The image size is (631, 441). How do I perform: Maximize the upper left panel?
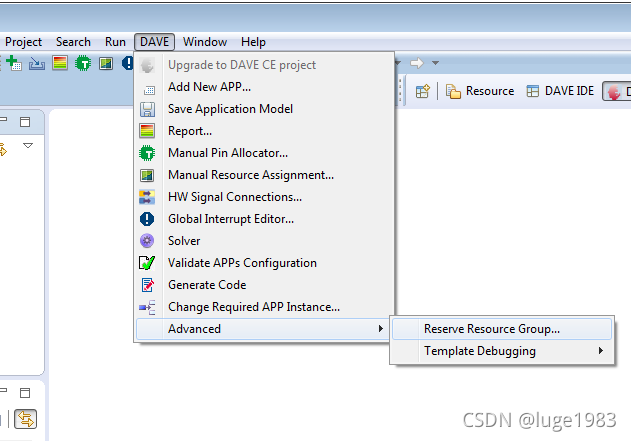(x=25, y=122)
